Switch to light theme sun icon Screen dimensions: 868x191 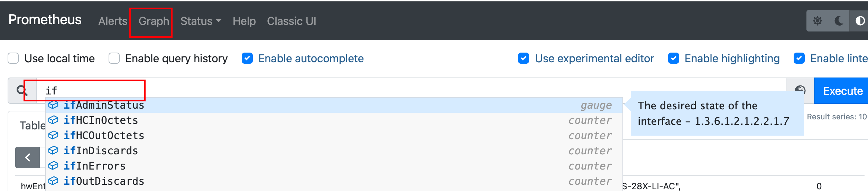click(817, 21)
